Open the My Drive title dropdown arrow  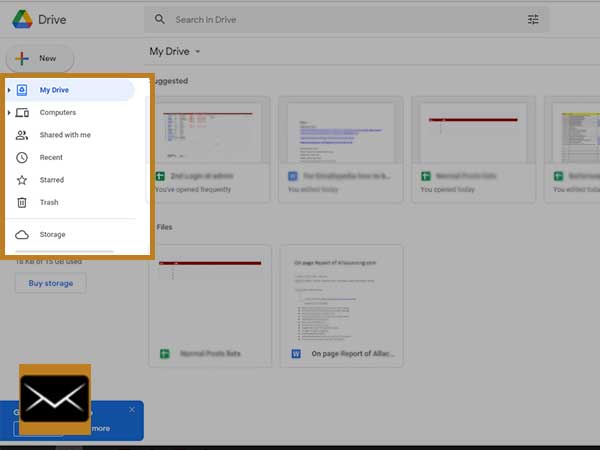[198, 51]
